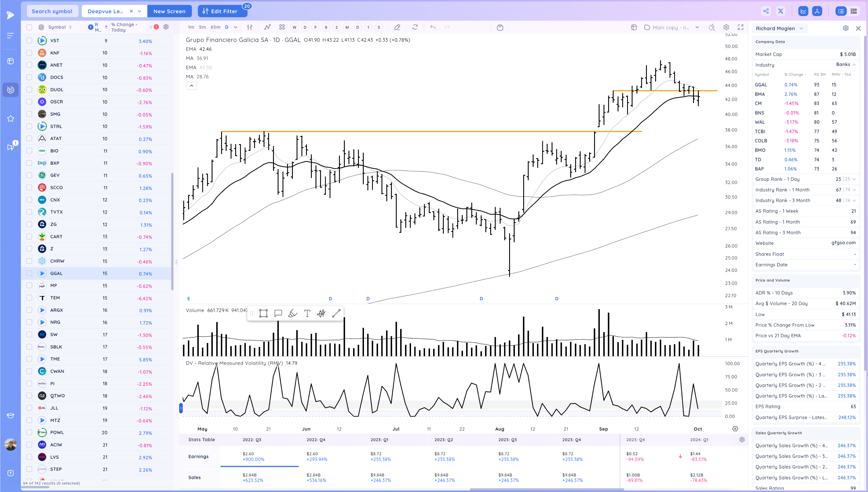Click the X (Twitter) share icon

pos(781,11)
